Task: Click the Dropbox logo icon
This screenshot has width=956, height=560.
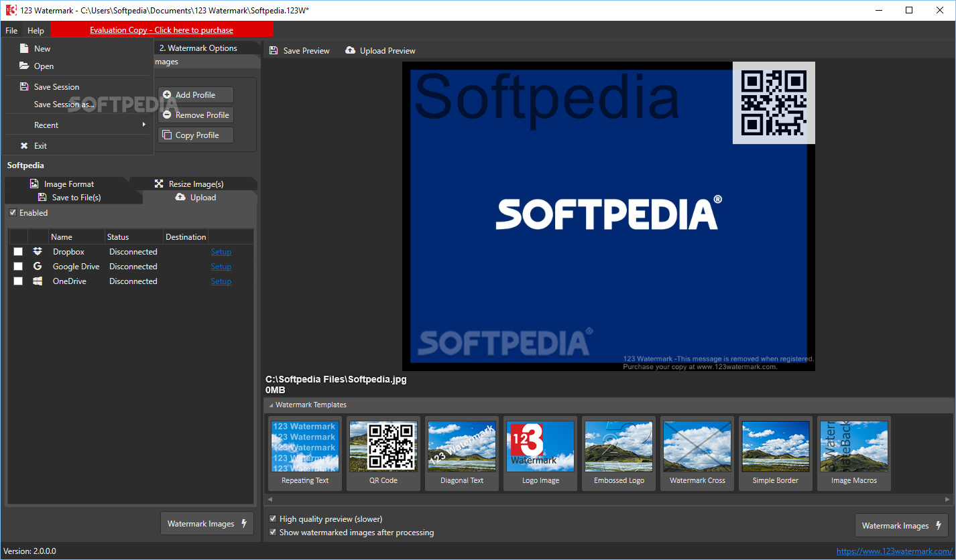Action: click(38, 251)
